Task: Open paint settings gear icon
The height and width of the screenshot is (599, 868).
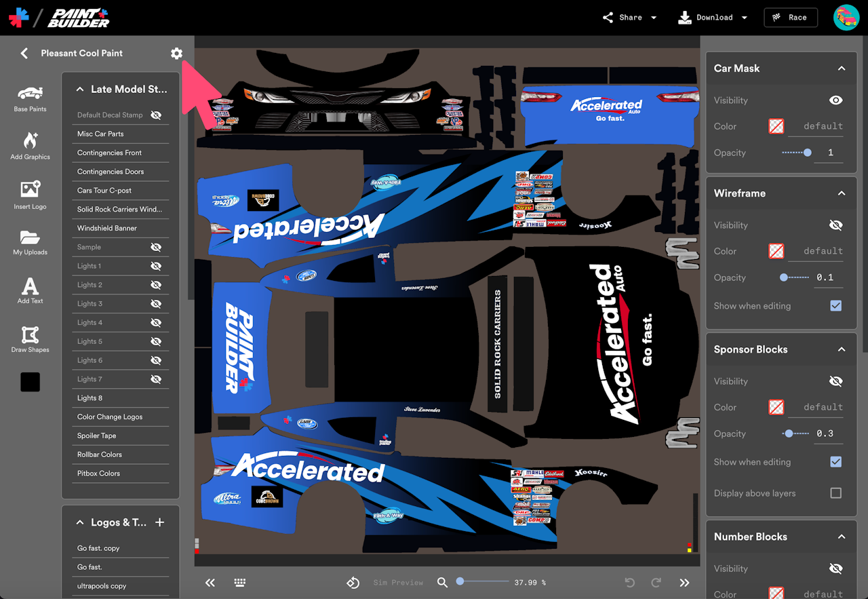Action: [x=176, y=53]
